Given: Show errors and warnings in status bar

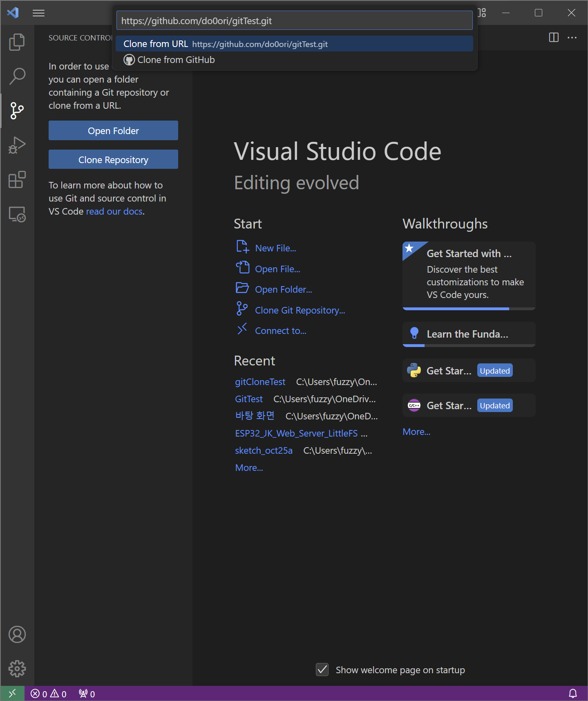Looking at the screenshot, I should [x=48, y=694].
